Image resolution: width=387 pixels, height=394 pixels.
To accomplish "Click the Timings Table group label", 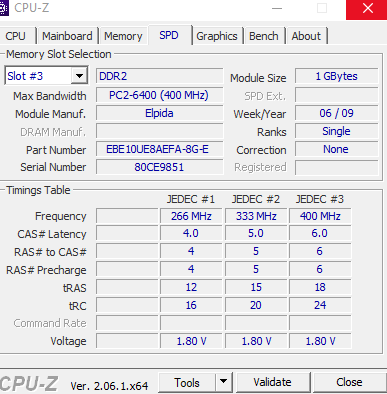I will (x=38, y=190).
